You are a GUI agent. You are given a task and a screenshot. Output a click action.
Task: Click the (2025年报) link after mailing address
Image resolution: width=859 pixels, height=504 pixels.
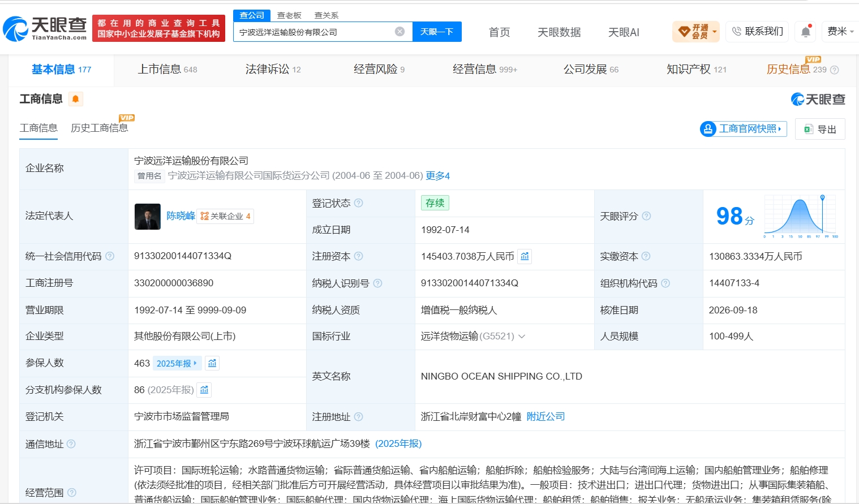coord(398,444)
